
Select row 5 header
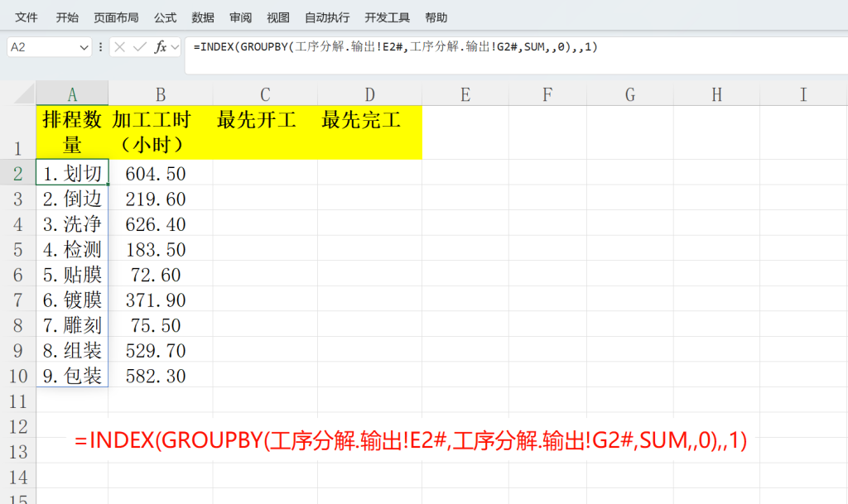[18, 248]
